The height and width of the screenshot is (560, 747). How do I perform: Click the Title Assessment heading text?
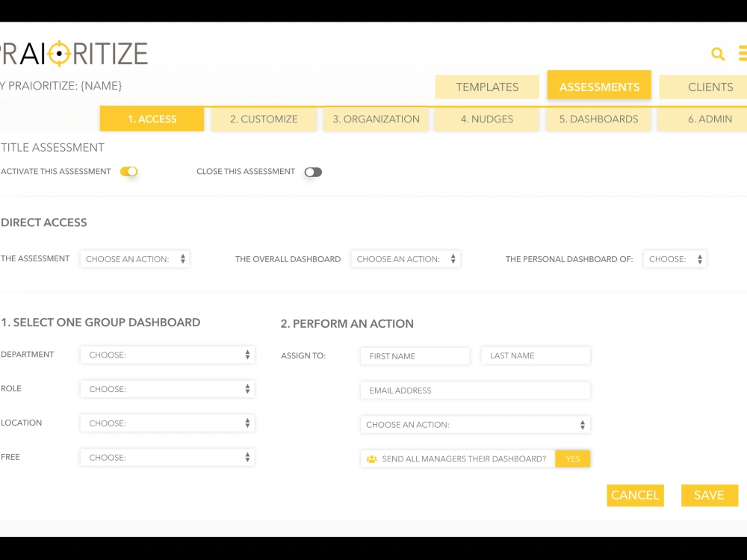coord(52,148)
